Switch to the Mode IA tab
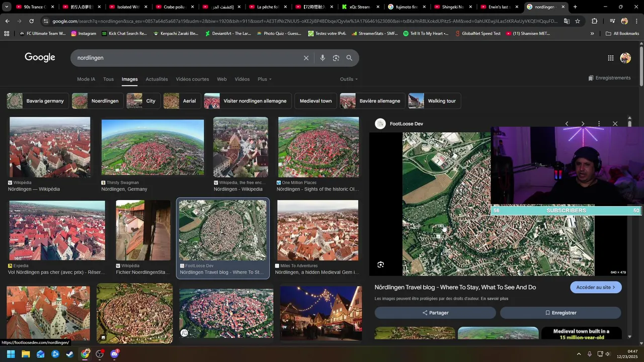Viewport: 644px width, 362px height. (x=86, y=79)
